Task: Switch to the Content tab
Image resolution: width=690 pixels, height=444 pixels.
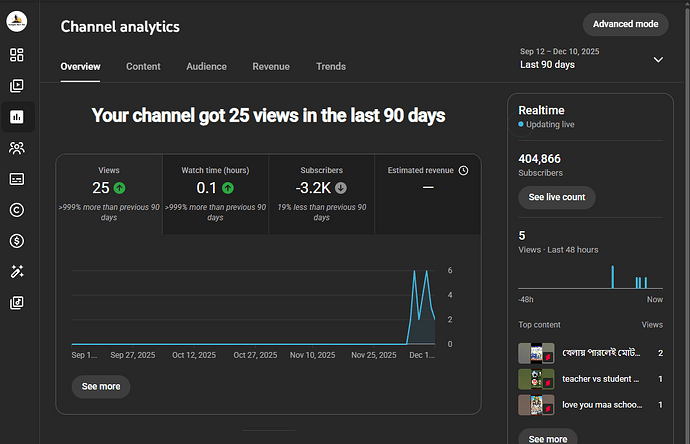Action: click(x=143, y=66)
